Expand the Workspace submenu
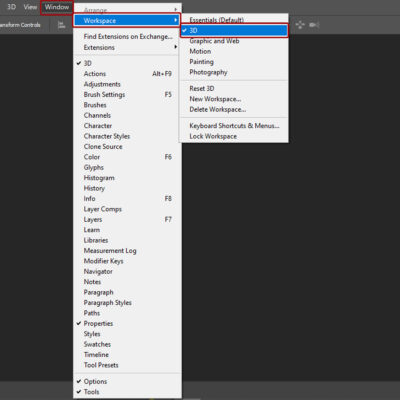Viewport: 400px width, 400px height. pos(127,21)
